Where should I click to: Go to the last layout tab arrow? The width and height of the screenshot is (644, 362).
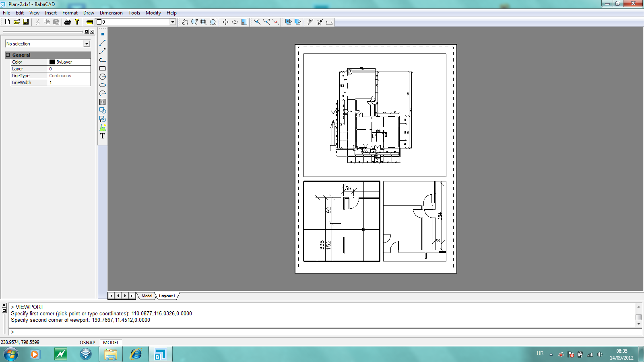point(132,296)
